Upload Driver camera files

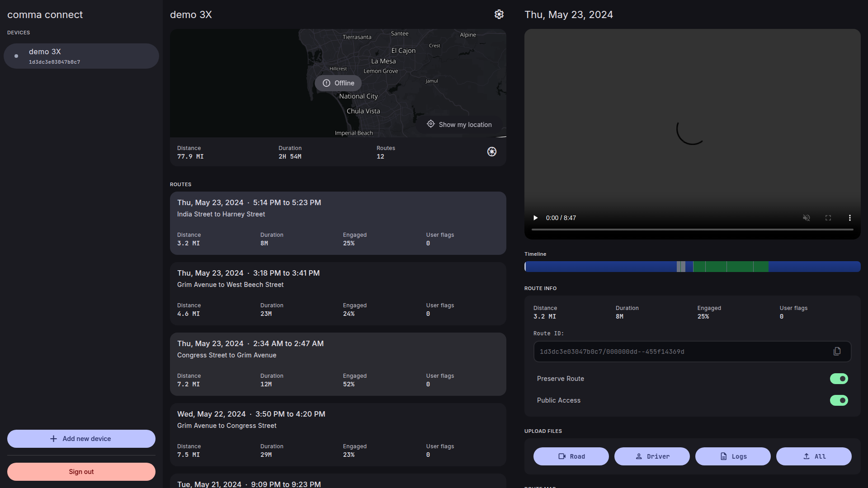[652, 456]
